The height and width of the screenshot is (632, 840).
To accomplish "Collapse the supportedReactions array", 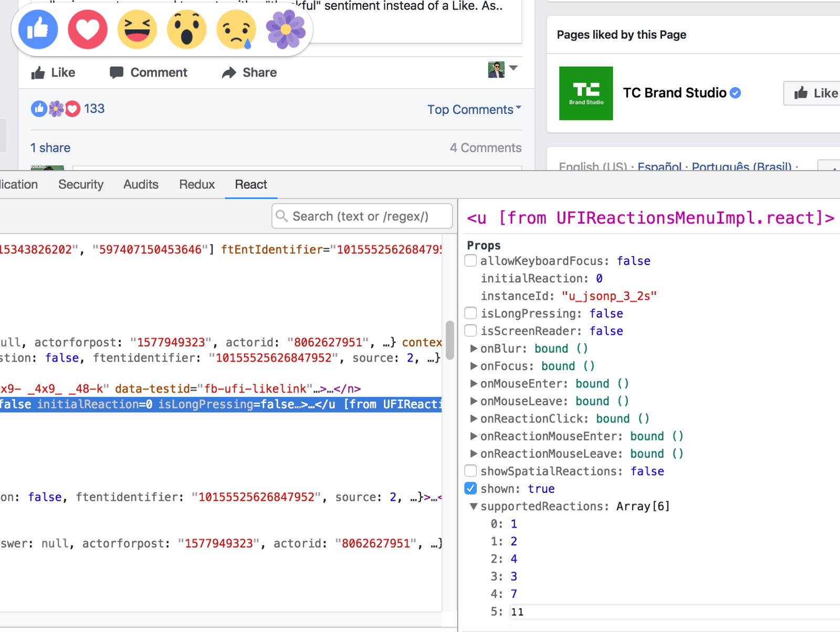I will pos(474,507).
